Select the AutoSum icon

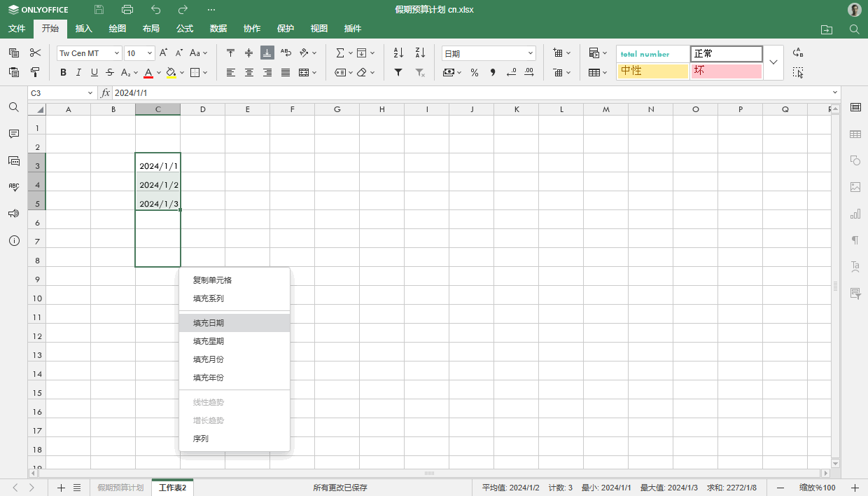click(x=339, y=53)
